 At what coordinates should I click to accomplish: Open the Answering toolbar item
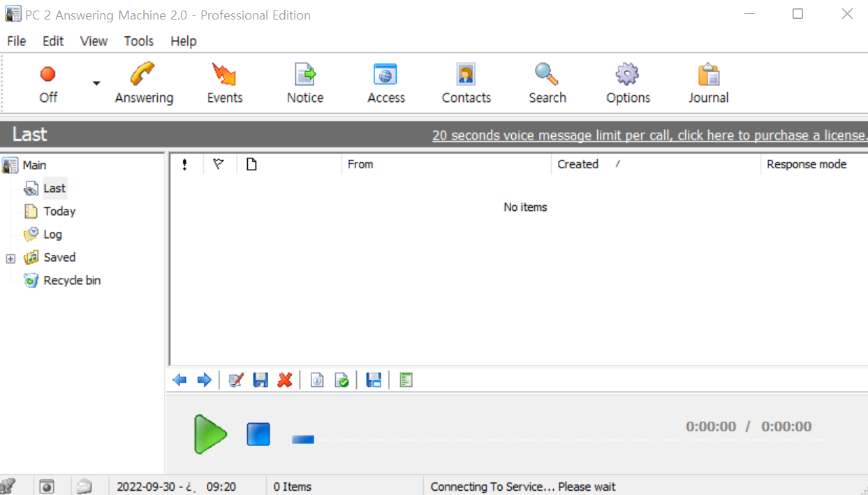point(144,84)
